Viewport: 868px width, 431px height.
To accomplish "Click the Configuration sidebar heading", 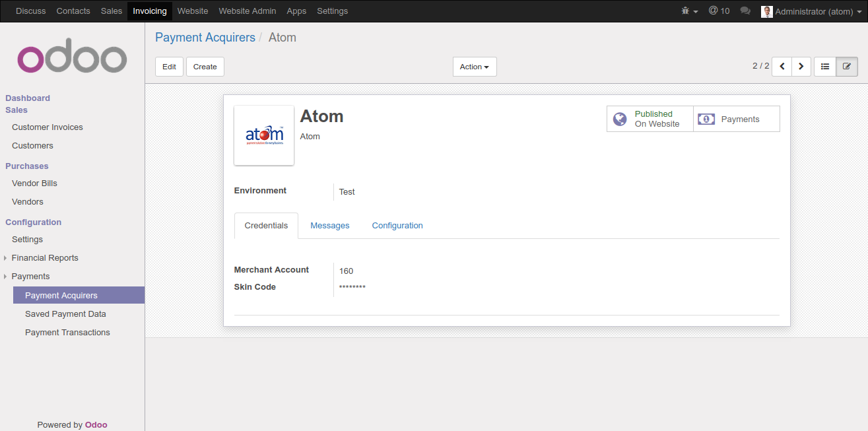I will [x=34, y=222].
